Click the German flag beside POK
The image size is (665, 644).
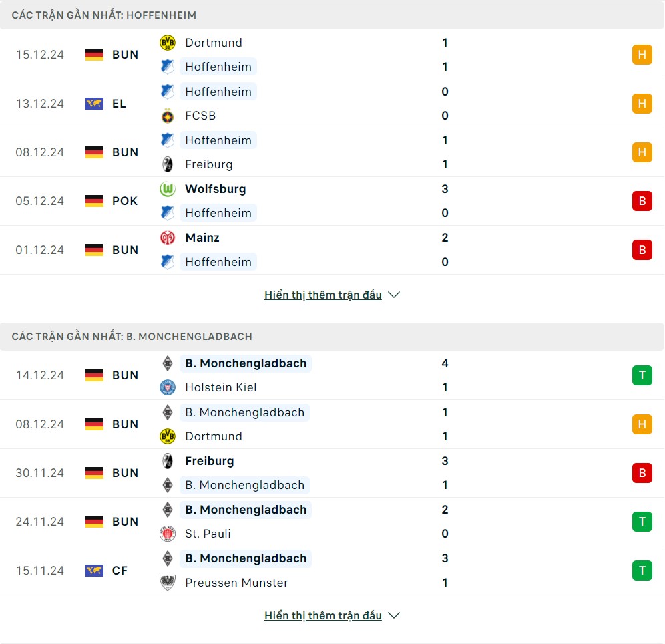click(95, 201)
